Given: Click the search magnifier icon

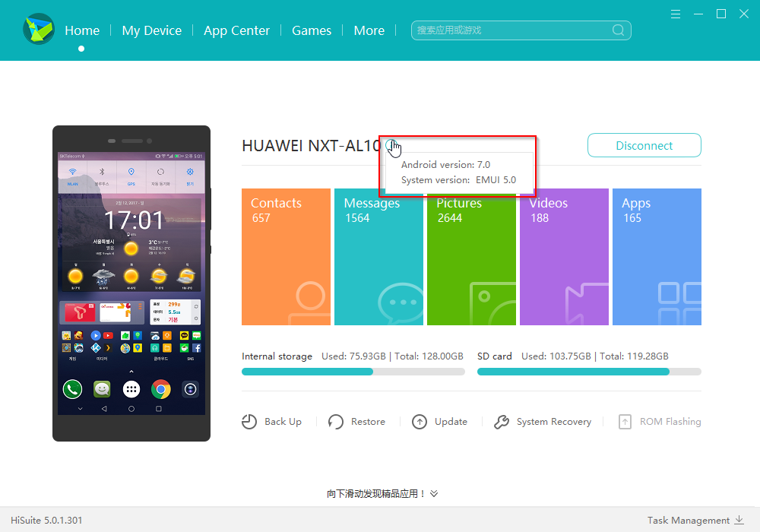Looking at the screenshot, I should click(x=619, y=30).
